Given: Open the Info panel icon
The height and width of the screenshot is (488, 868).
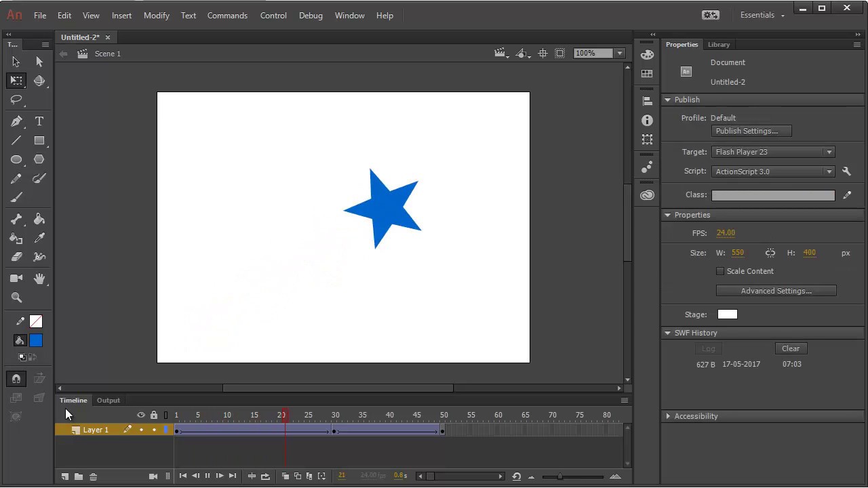Looking at the screenshot, I should tap(647, 120).
